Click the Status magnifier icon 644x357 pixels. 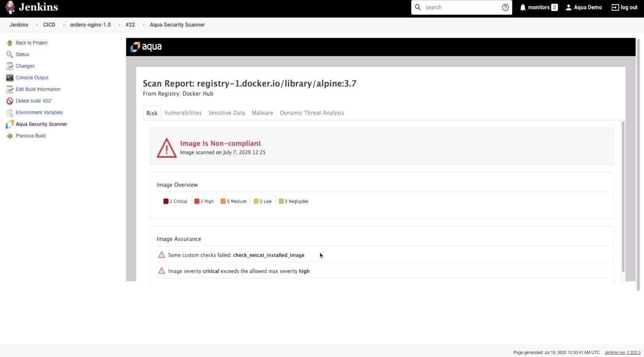coord(10,54)
